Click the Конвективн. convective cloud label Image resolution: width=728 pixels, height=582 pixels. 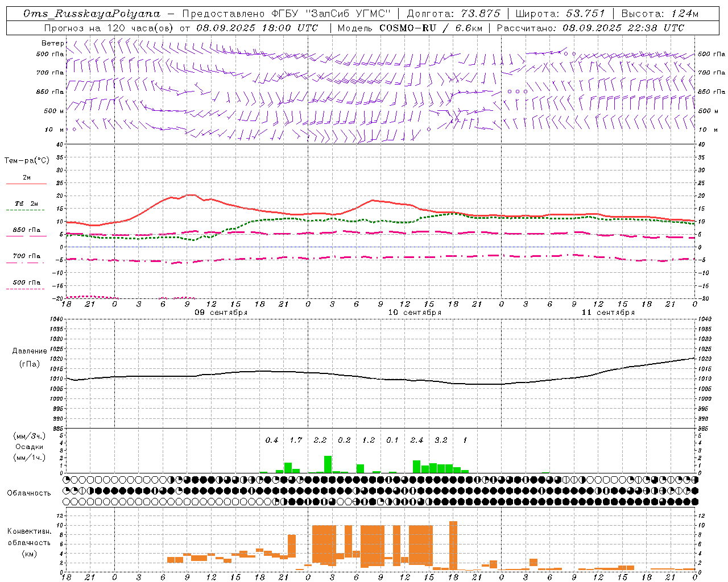click(29, 531)
